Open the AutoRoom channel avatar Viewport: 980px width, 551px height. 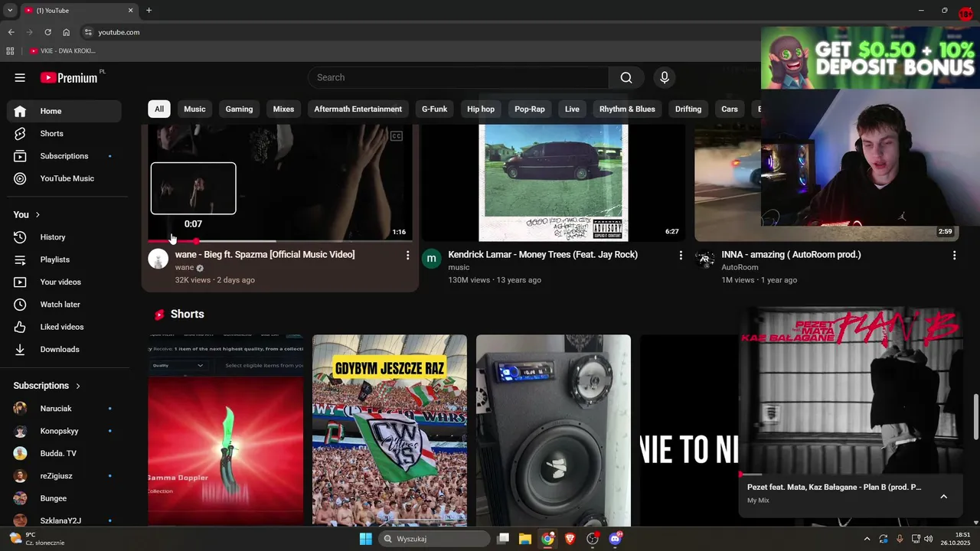click(704, 259)
